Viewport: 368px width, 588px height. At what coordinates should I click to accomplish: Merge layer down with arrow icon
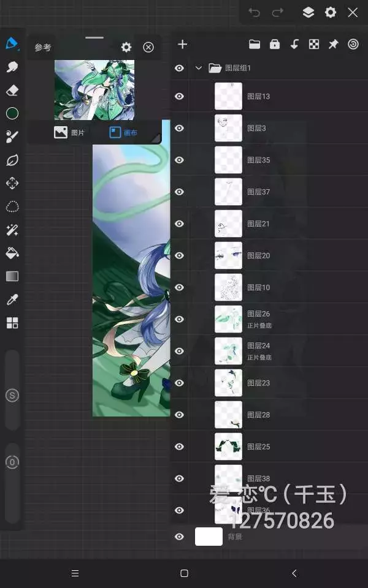point(294,44)
